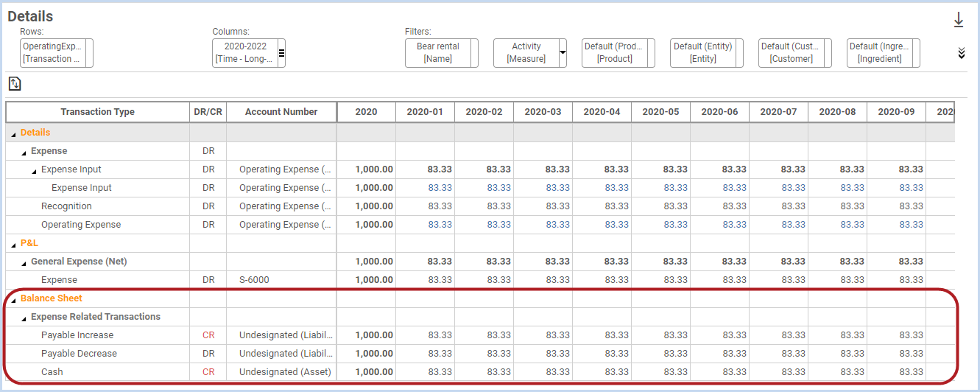Click the 2020 year column header
This screenshot has height=392, width=980.
pos(366,112)
